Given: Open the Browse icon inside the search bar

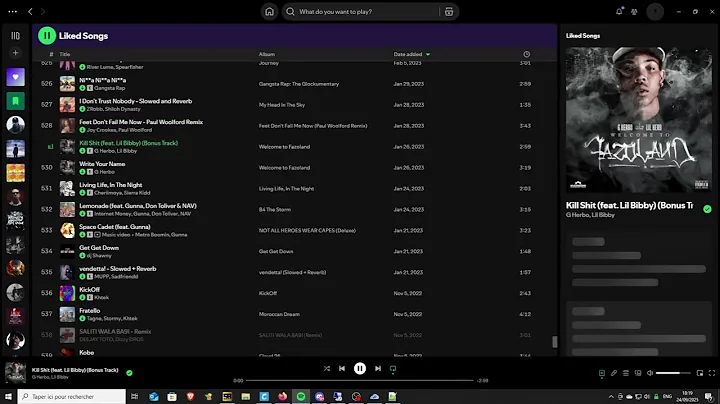Looking at the screenshot, I should [x=449, y=11].
